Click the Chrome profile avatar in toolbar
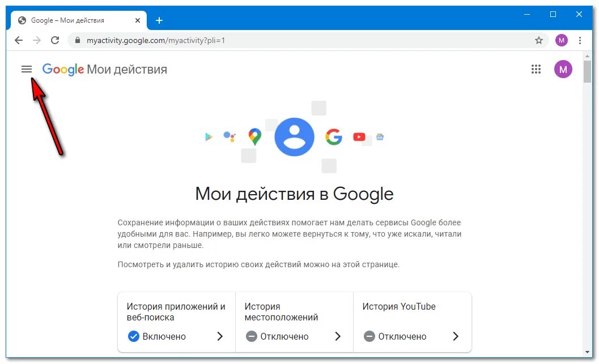The image size is (599, 364). (561, 40)
